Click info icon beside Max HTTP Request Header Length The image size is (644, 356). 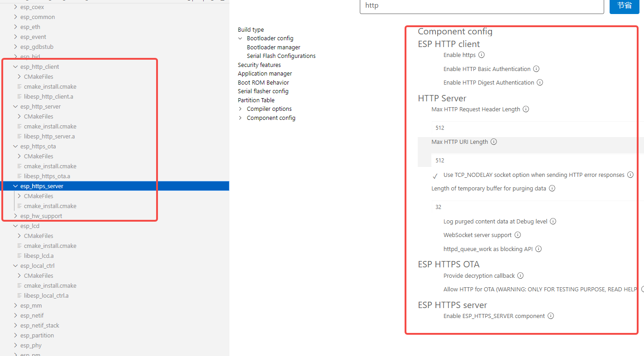526,109
